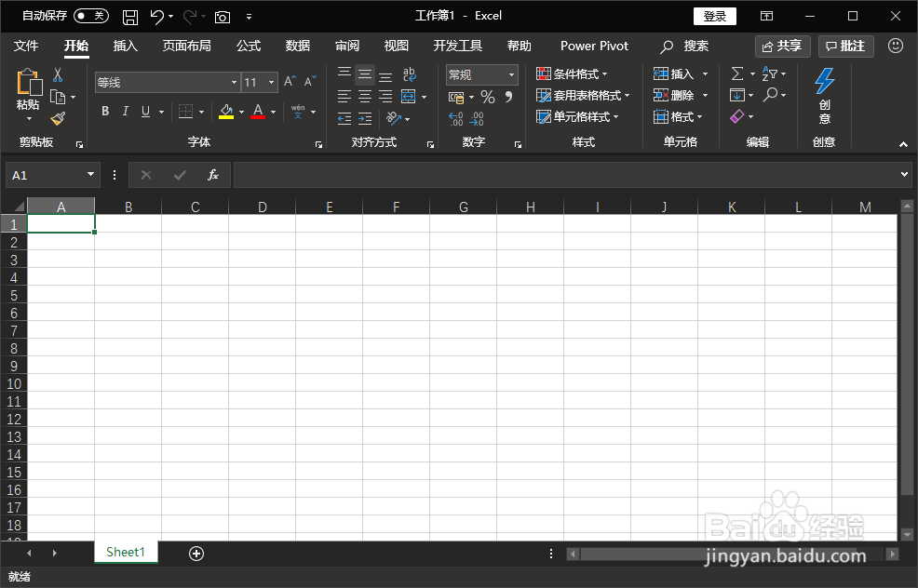Click the Clear eraser icon
918x588 pixels.
pos(737,116)
